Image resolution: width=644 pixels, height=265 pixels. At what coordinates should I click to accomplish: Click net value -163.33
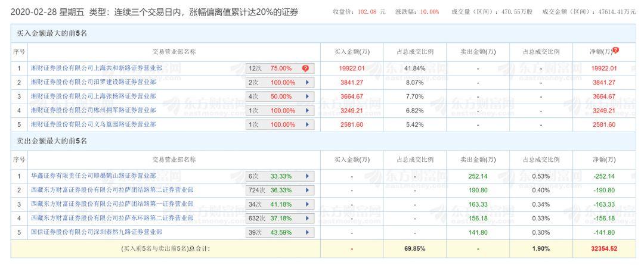(604, 204)
